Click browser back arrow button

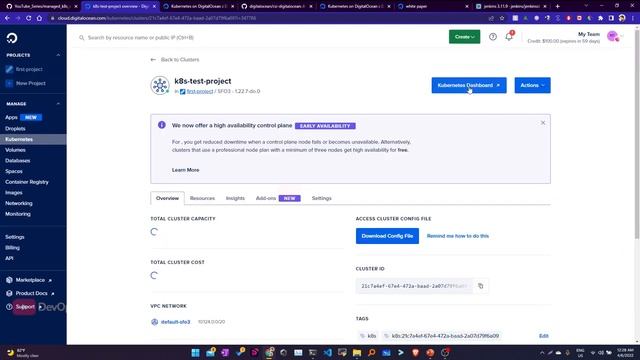pyautogui.click(x=7, y=18)
